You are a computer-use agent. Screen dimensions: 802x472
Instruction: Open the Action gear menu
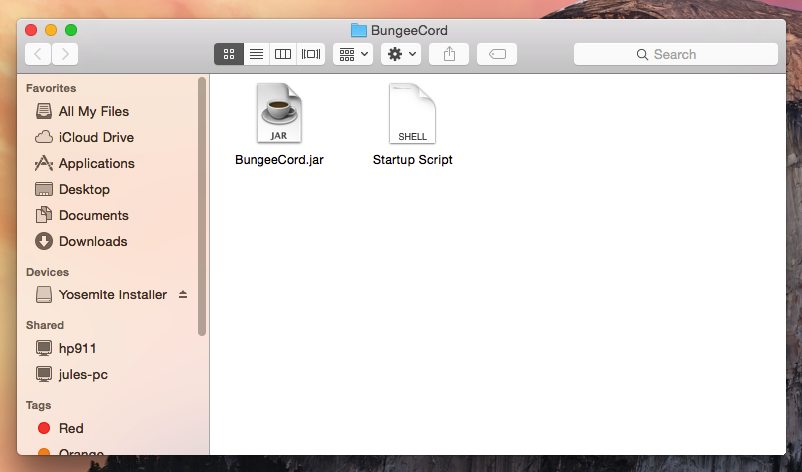coord(400,54)
